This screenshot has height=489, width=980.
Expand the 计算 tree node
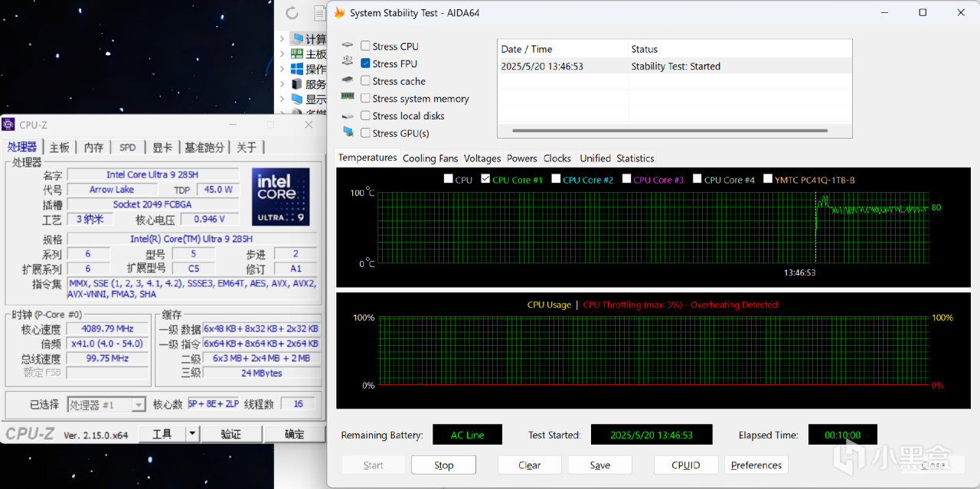coord(282,39)
